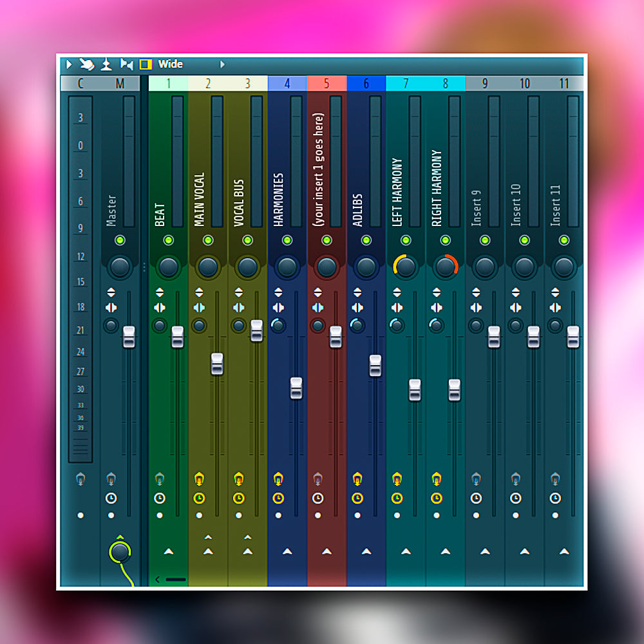Route BEAT using its bottom send arrow
Image resolution: width=644 pixels, height=644 pixels.
pos(168,551)
